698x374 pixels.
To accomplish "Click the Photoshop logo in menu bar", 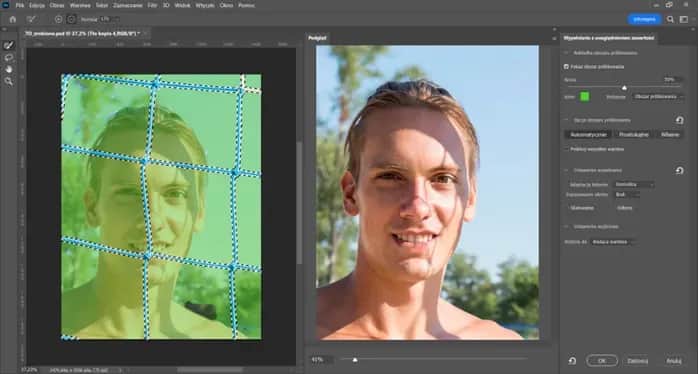I will (x=5, y=5).
